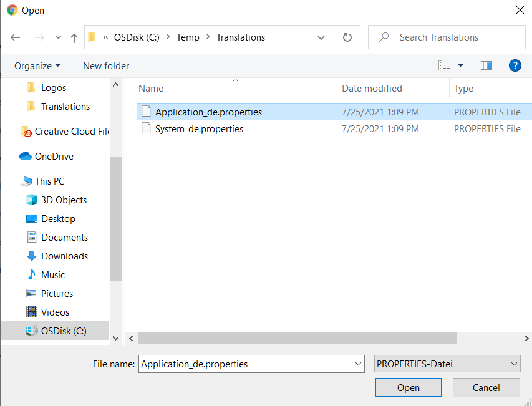Refresh the Translations folder view
Screen dimensions: 532x406
pyautogui.click(x=347, y=37)
